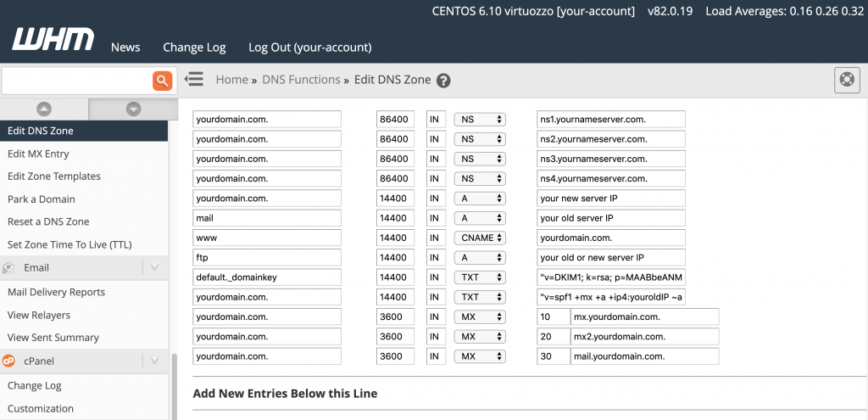Click the lifebuoy support icon

point(847,80)
